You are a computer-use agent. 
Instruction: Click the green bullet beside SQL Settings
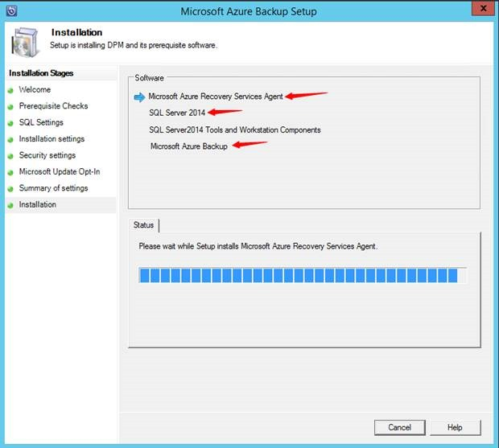(11, 123)
